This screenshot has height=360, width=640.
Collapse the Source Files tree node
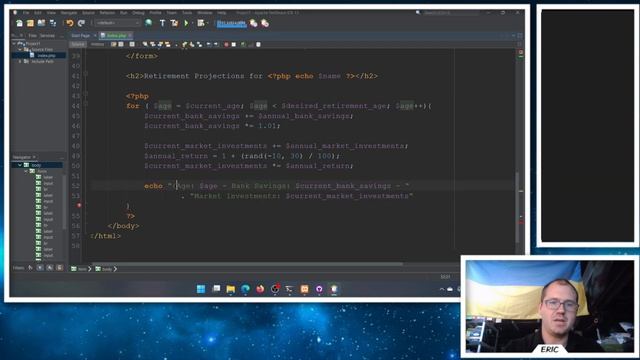20,49
